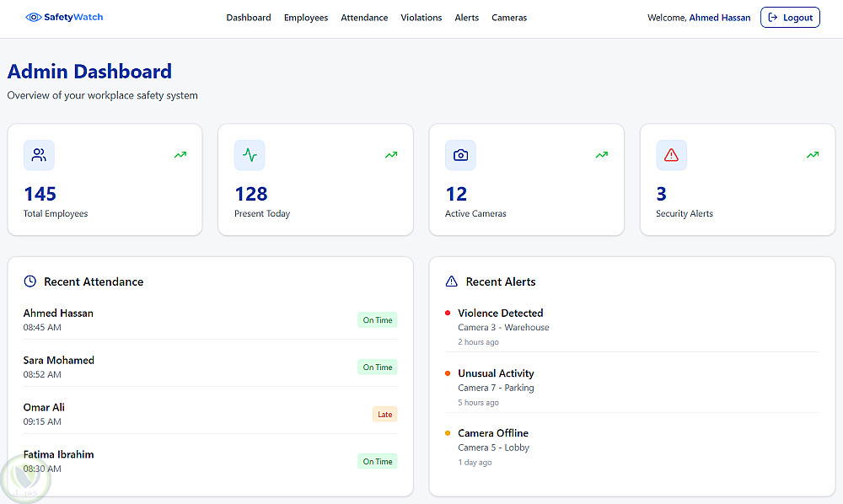Navigate to the Cameras page
The image size is (843, 504).
pos(509,18)
